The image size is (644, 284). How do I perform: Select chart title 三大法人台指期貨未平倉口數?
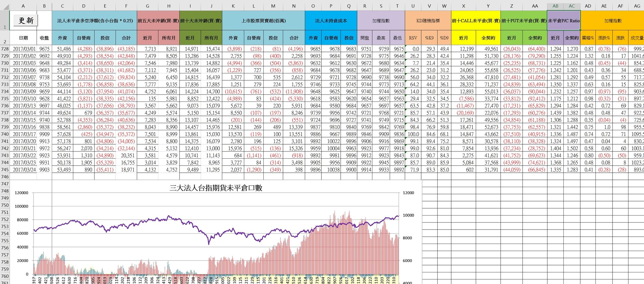pyautogui.click(x=216, y=188)
